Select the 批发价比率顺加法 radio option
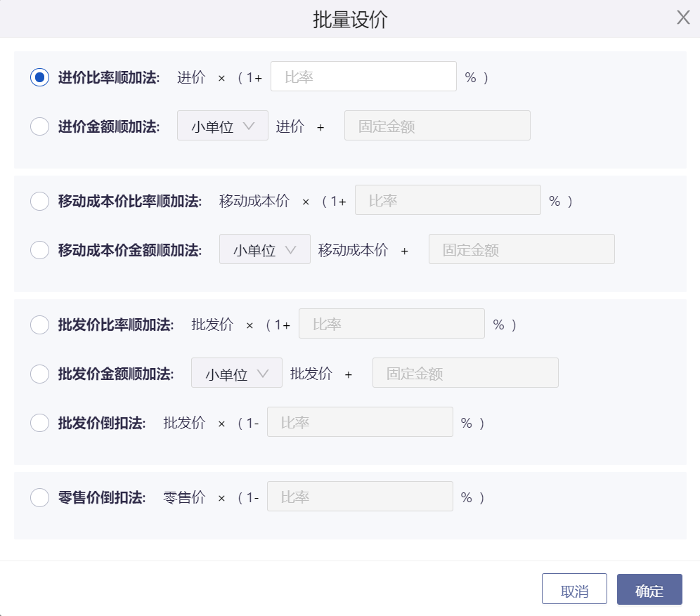The height and width of the screenshot is (616, 700). [39, 325]
